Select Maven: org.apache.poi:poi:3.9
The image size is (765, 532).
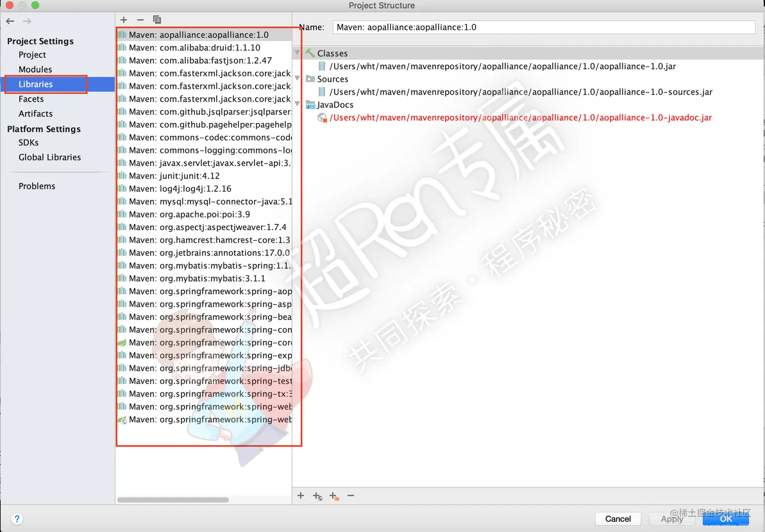204,214
